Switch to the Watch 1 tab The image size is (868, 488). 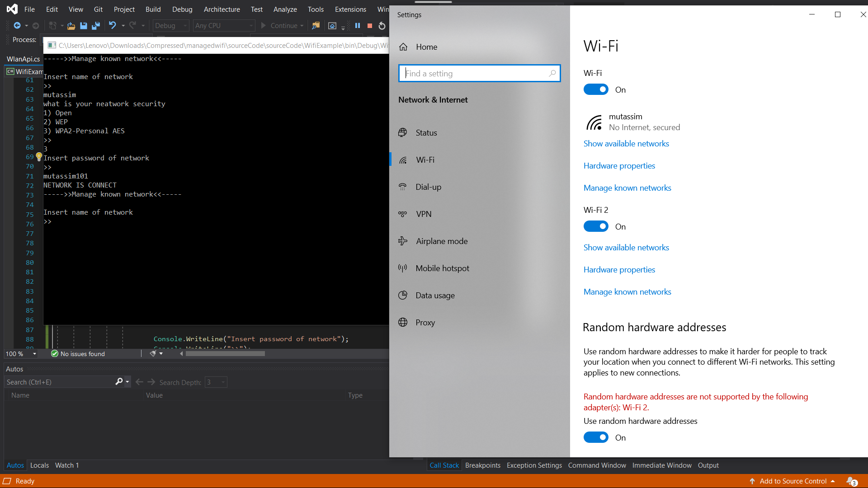click(x=67, y=465)
